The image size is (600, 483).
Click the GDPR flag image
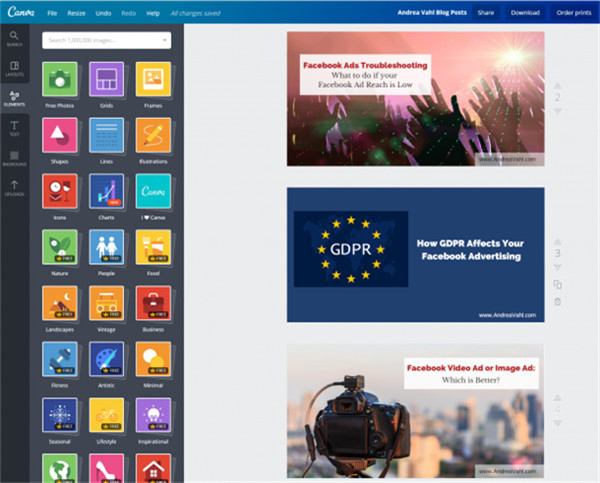pos(351,249)
